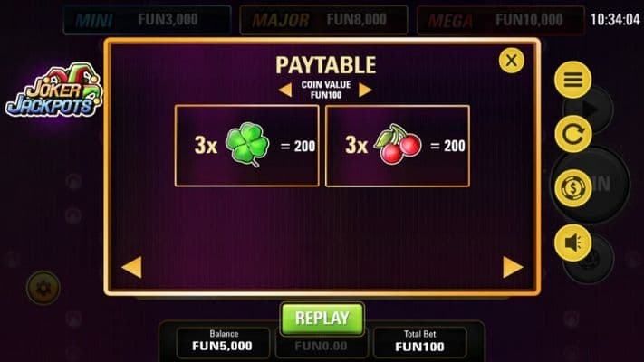Image resolution: width=644 pixels, height=362 pixels.
Task: Close the paytable with the X button
Action: tap(512, 61)
